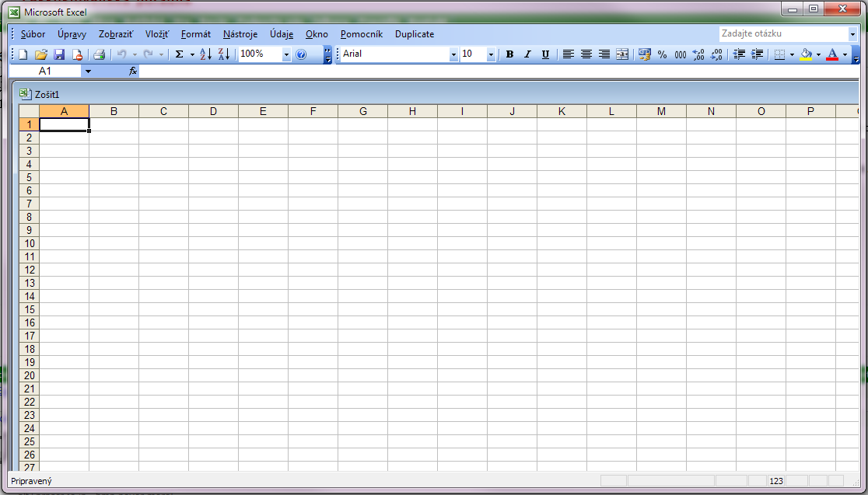The image size is (868, 495).
Task: Open the Úpravy menu
Action: [72, 34]
